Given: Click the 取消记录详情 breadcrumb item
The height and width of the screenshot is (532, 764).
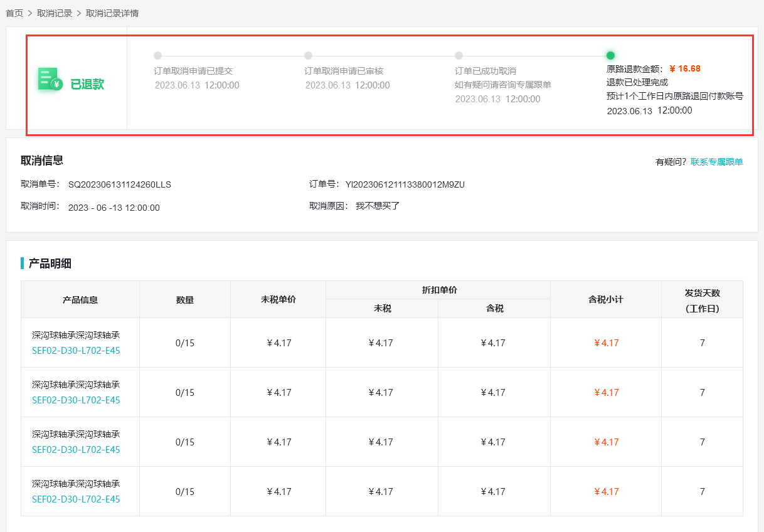Looking at the screenshot, I should (112, 13).
